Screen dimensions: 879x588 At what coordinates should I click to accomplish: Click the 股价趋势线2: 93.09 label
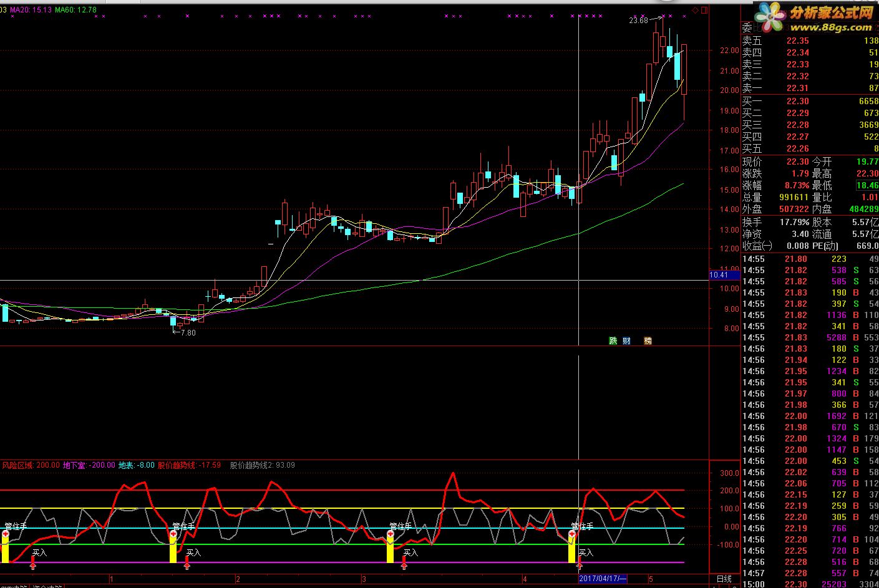click(262, 465)
